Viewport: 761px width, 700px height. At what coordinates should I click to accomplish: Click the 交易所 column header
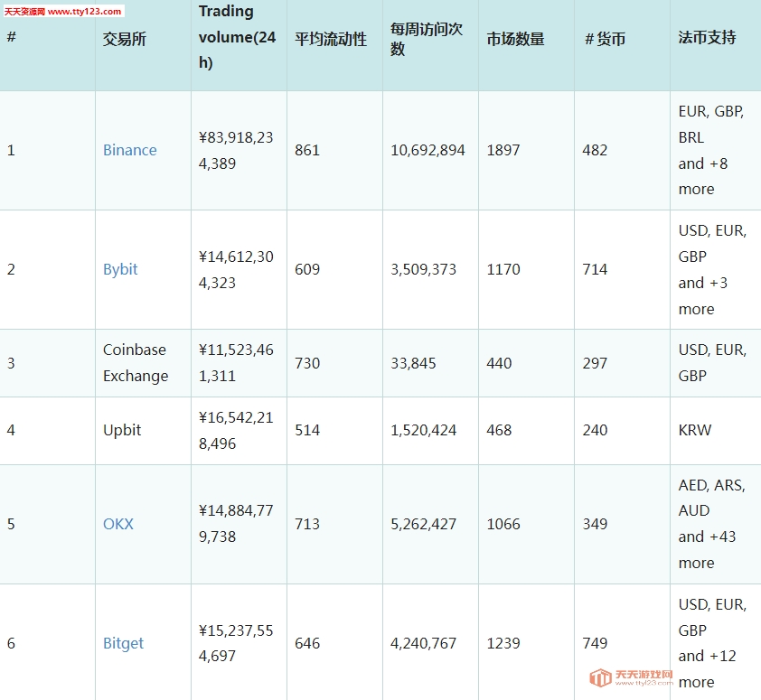[x=124, y=39]
